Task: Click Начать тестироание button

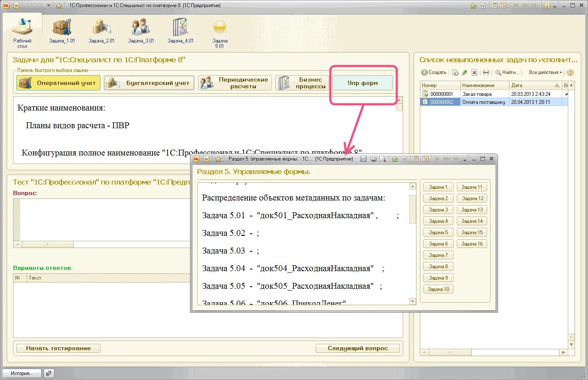Action: [58, 348]
